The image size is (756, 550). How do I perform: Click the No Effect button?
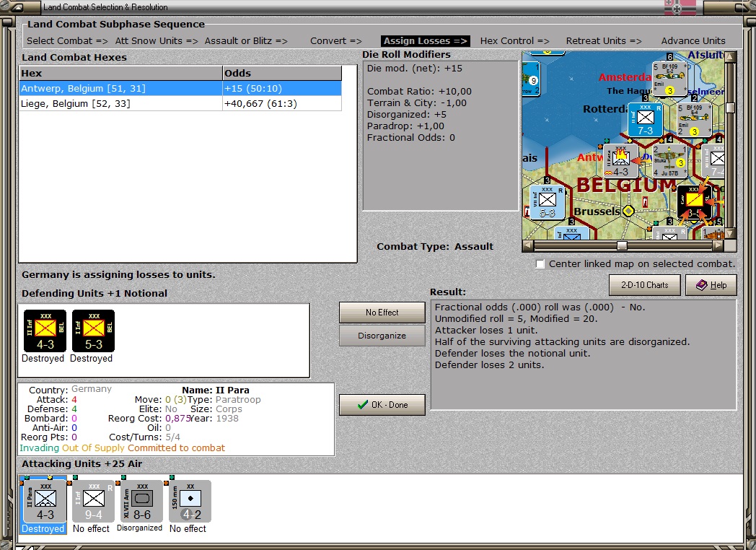[382, 313]
